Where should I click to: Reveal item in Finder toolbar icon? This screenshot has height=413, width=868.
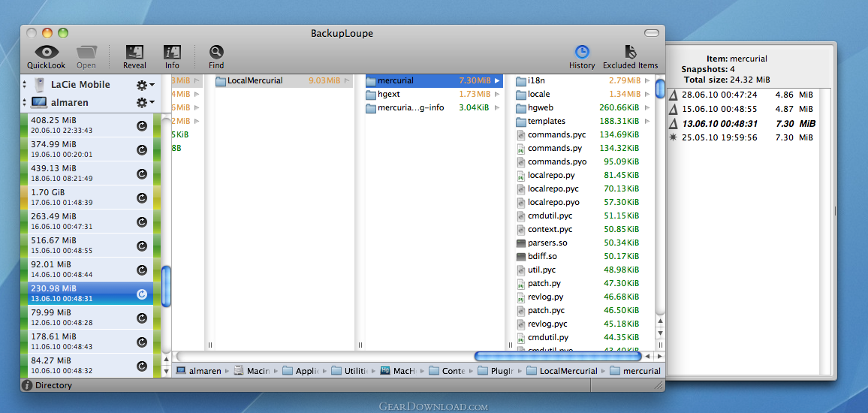coord(134,53)
